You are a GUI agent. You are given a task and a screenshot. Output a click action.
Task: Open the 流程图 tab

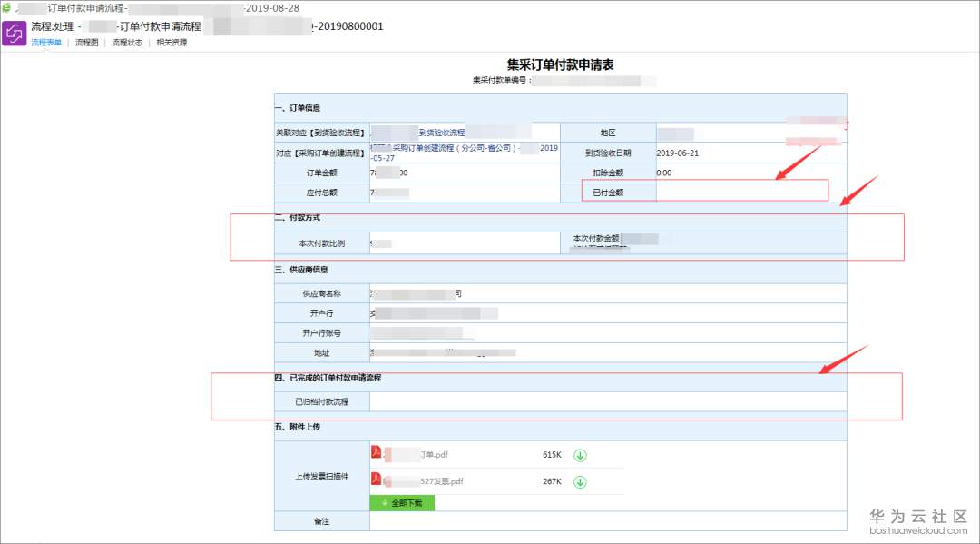pos(87,43)
